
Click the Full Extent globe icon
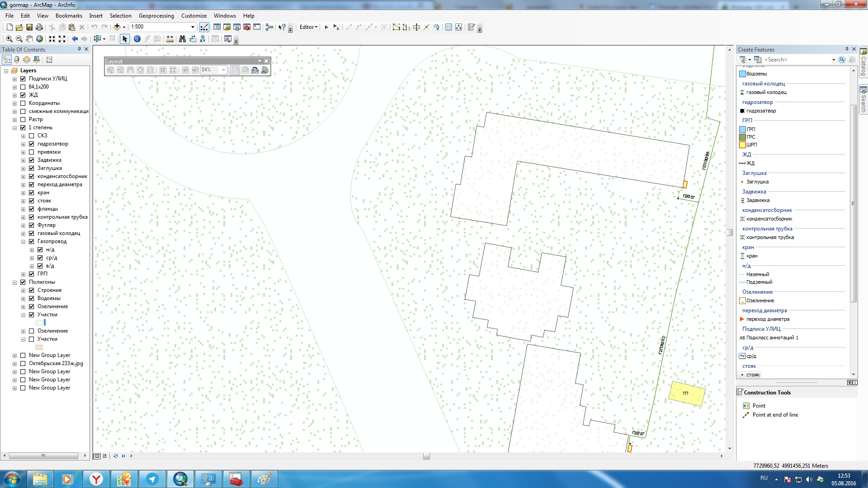click(x=40, y=39)
